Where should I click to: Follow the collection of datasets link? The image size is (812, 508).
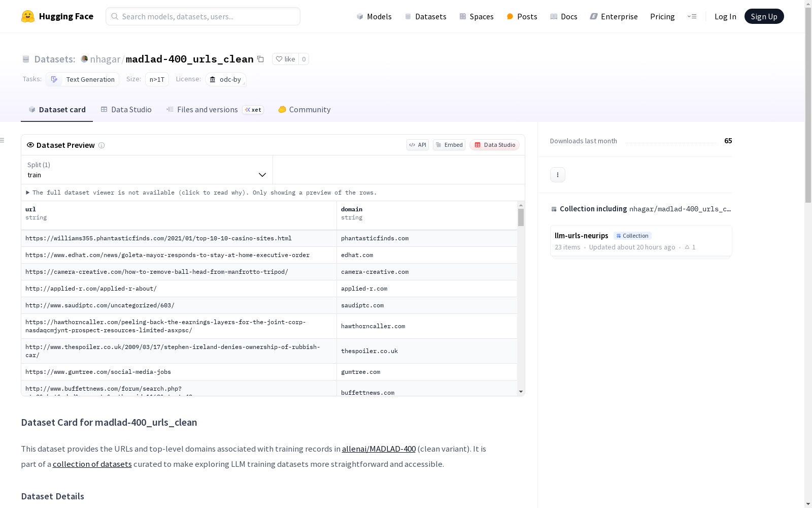tap(92, 464)
